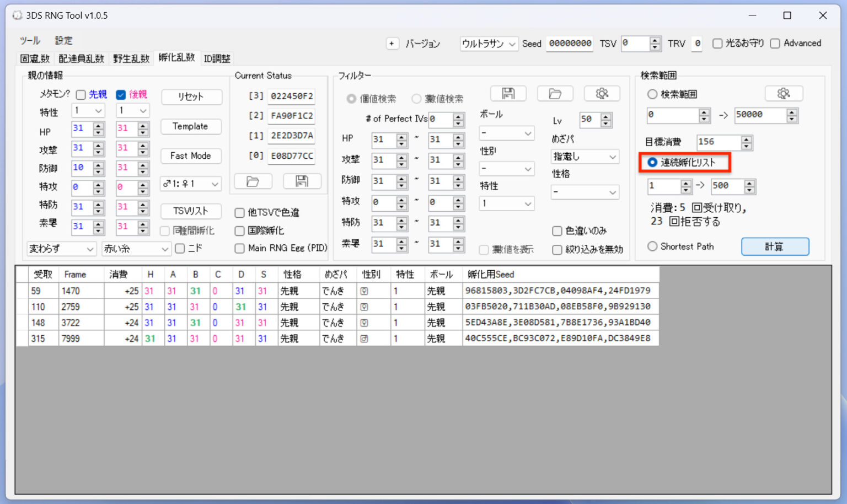Open the ツール menu
Viewport: 847px width, 504px height.
30,41
